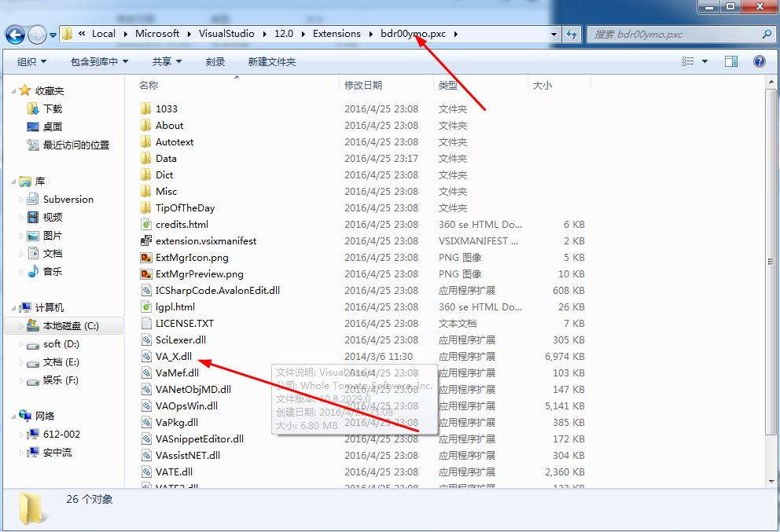
Task: Open the view options dropdown arrow
Action: coord(705,61)
